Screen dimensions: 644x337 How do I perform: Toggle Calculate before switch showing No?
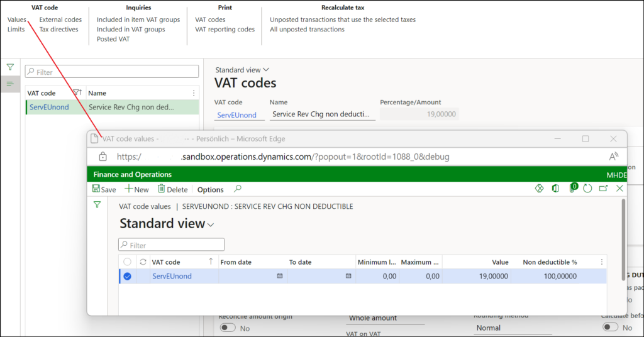pyautogui.click(x=610, y=327)
